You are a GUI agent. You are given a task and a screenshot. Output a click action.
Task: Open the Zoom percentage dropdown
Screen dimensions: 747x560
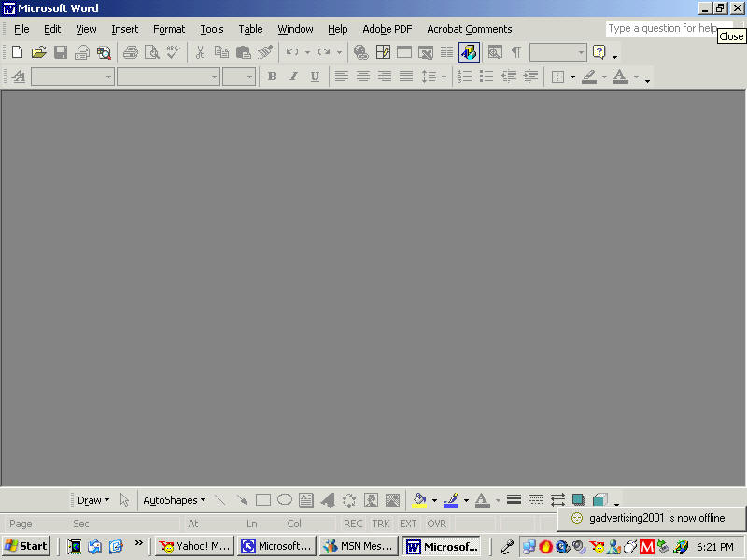click(581, 52)
